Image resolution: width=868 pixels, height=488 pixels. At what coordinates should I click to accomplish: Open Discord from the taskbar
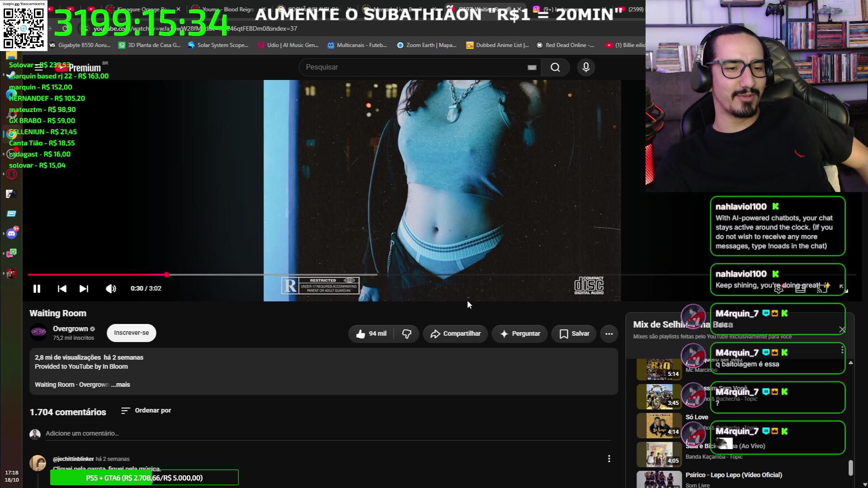pyautogui.click(x=11, y=234)
